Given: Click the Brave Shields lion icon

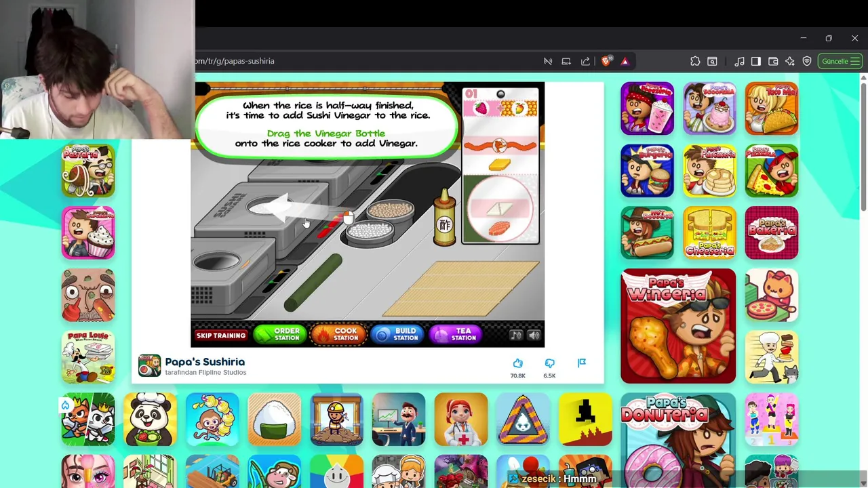Looking at the screenshot, I should [606, 61].
